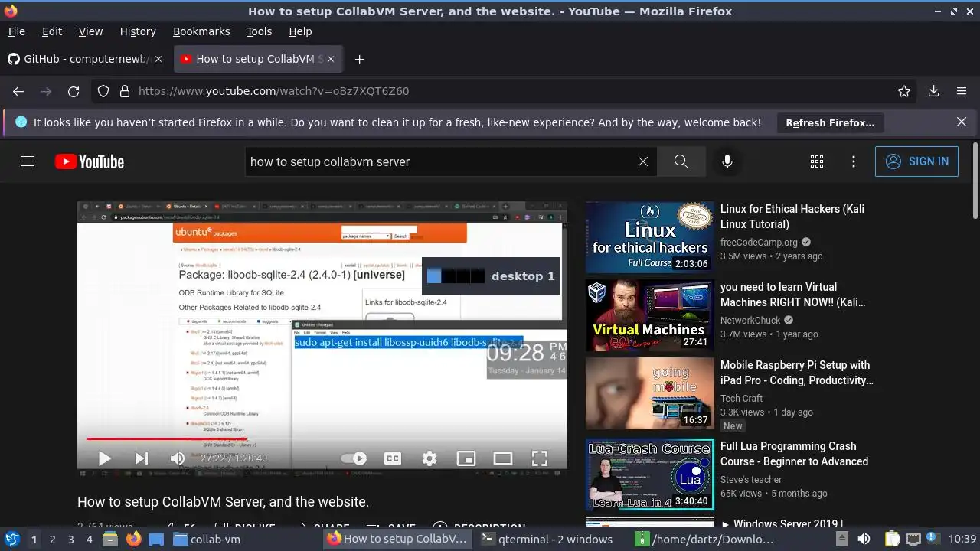Open the YouTube apps grid
This screenshot has height=551, width=980.
(817, 161)
